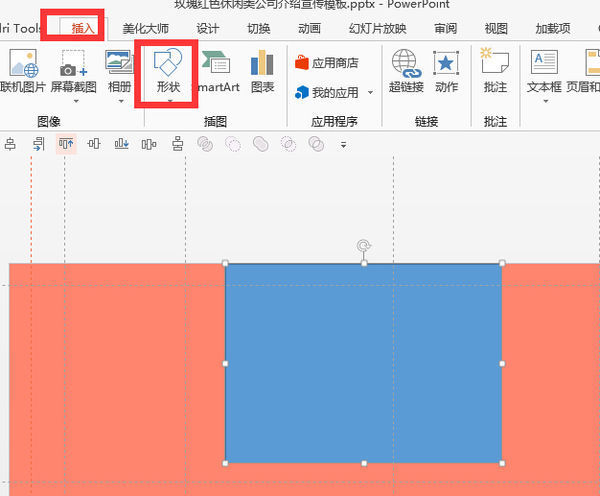The width and height of the screenshot is (600, 496).
Task: Expand the 我的应用 dropdown arrow
Action: click(370, 93)
